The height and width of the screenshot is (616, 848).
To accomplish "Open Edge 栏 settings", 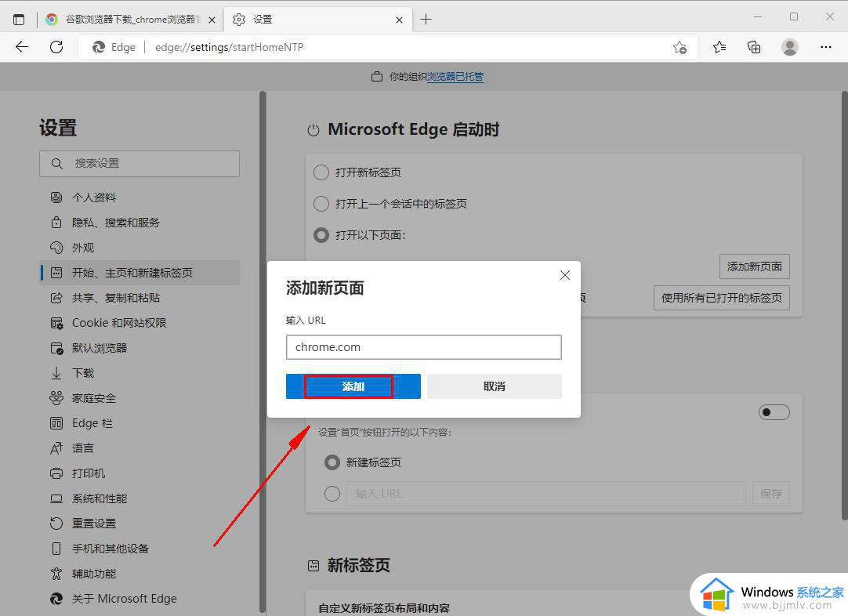I will tap(140, 423).
